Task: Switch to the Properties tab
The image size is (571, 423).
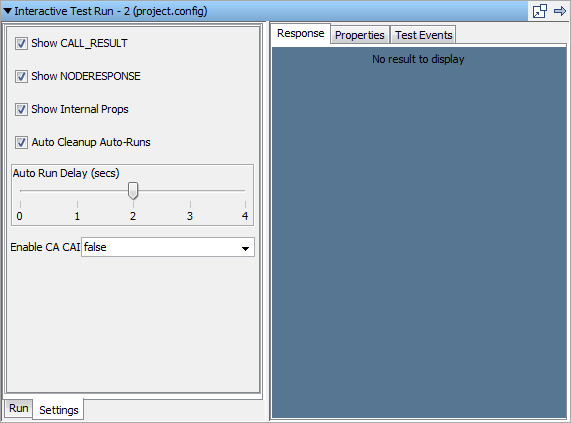Action: tap(359, 35)
